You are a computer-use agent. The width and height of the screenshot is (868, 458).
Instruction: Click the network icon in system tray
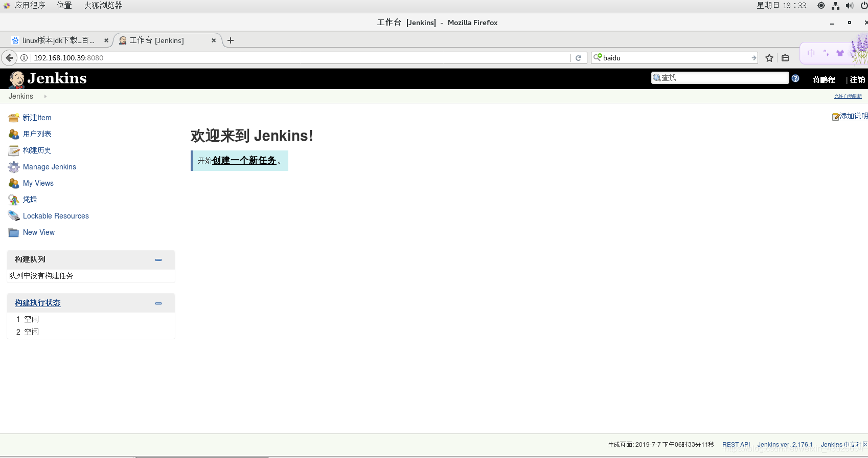[835, 6]
